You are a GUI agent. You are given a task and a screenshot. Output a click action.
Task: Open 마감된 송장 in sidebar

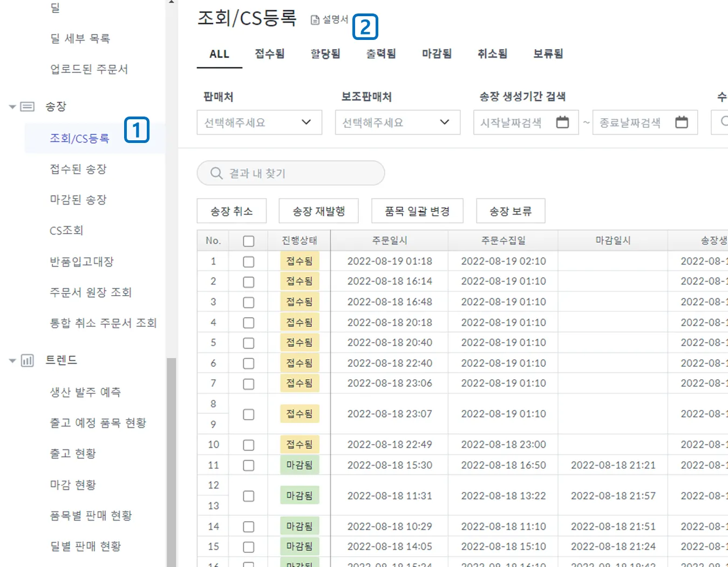point(78,200)
